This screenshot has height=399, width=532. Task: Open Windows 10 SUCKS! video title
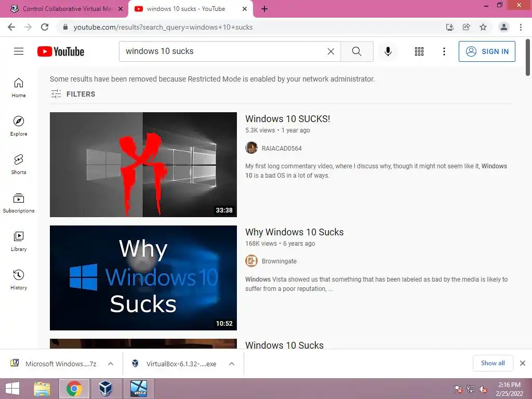pos(288,119)
